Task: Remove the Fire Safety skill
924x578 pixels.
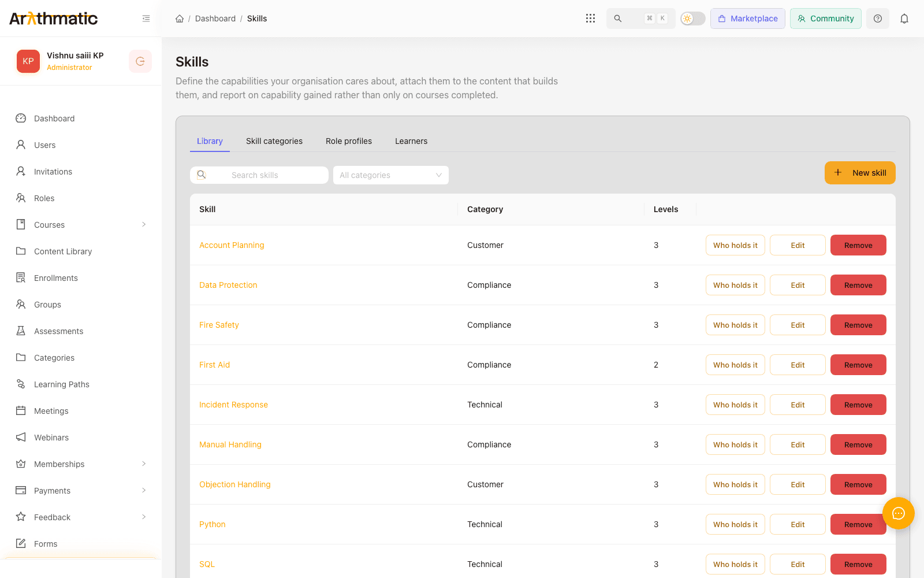Action: pyautogui.click(x=858, y=325)
